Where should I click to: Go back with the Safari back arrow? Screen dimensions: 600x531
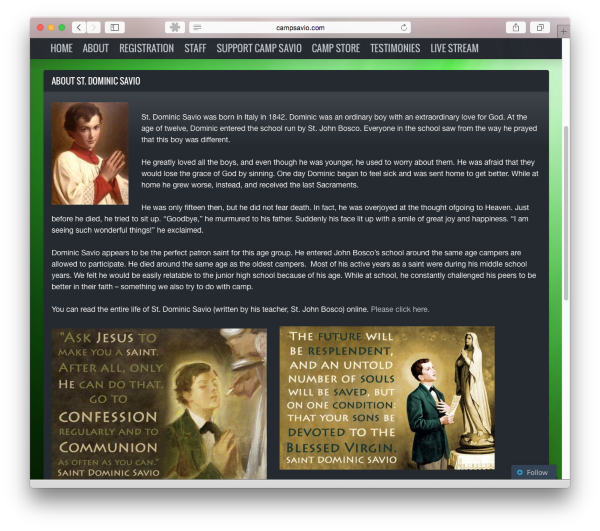79,28
